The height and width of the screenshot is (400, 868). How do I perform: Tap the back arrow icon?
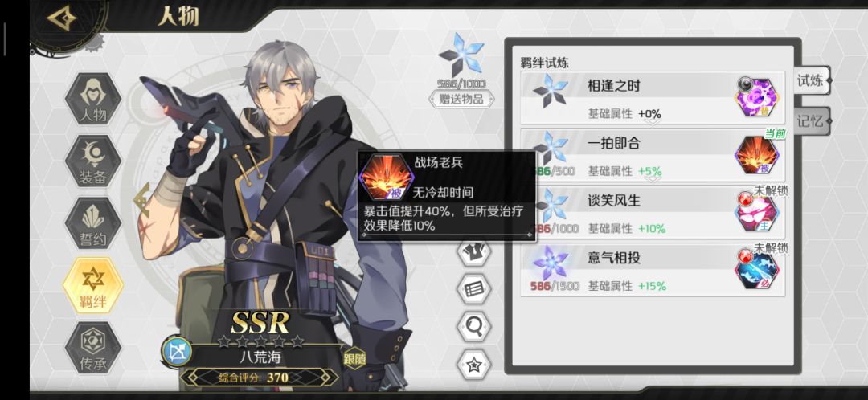pos(61,18)
